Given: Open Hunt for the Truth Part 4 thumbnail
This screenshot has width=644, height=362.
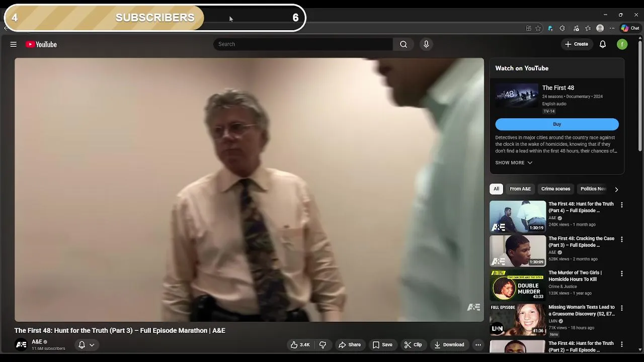Looking at the screenshot, I should tap(518, 216).
